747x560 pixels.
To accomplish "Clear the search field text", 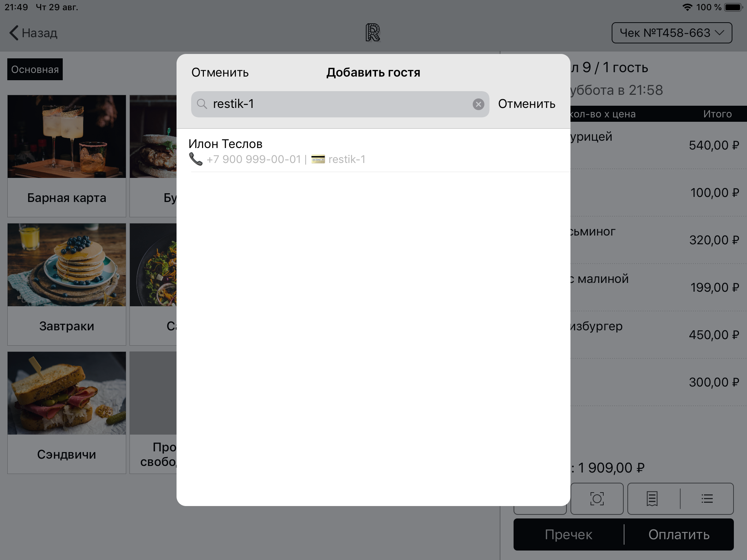I will [x=478, y=104].
